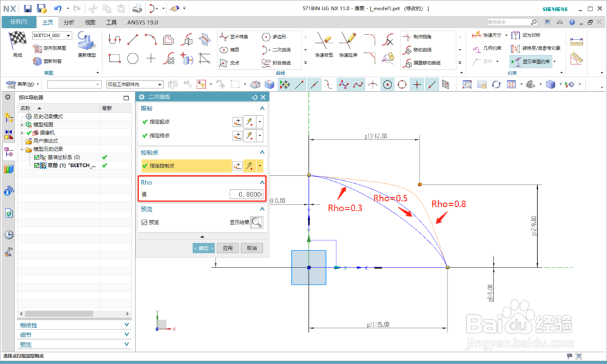Click the rotate view icon
The width and height of the screenshot is (607, 364).
pyautogui.click(x=497, y=84)
